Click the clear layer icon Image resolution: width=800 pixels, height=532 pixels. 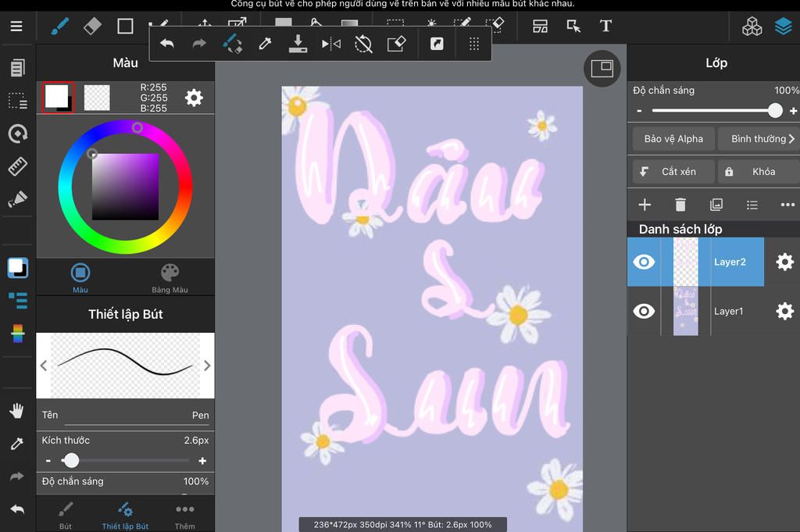396,44
